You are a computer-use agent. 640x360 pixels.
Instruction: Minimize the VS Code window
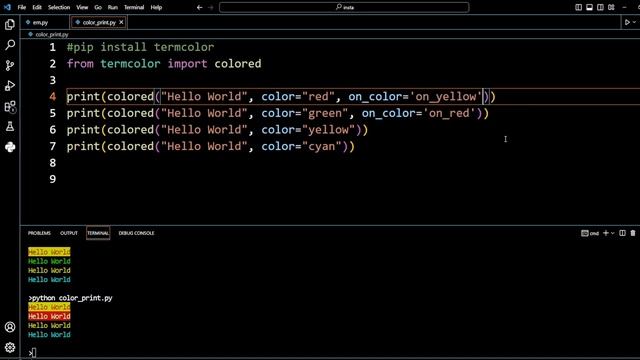624,7
